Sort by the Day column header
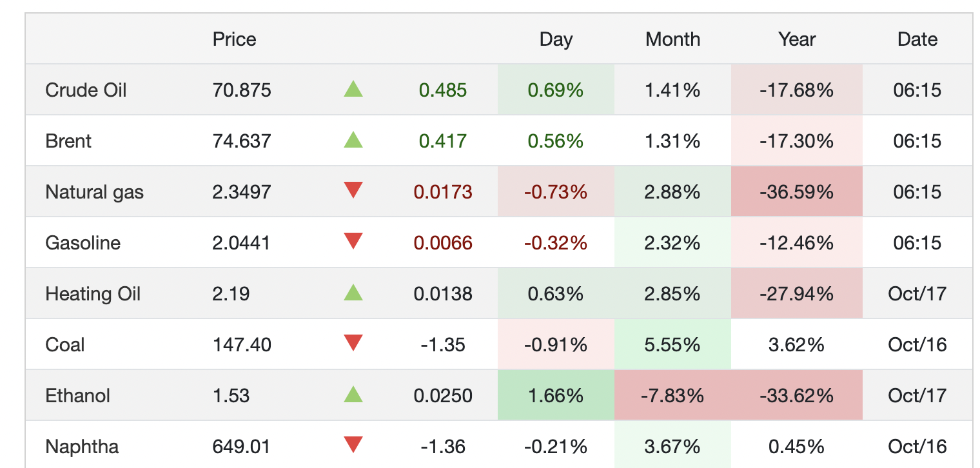The image size is (980, 468). click(x=556, y=39)
